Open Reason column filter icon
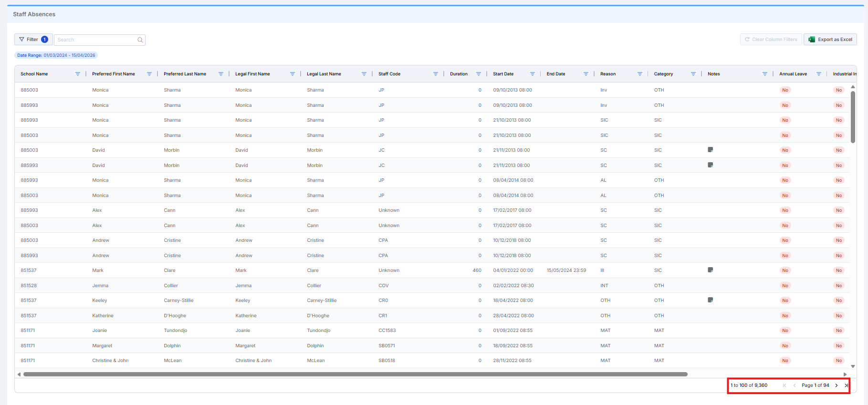Image resolution: width=868 pixels, height=405 pixels. [x=640, y=74]
